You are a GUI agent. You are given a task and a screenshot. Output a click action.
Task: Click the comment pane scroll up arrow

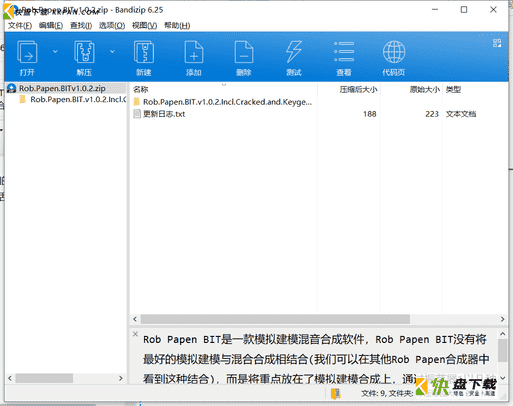[x=502, y=334]
